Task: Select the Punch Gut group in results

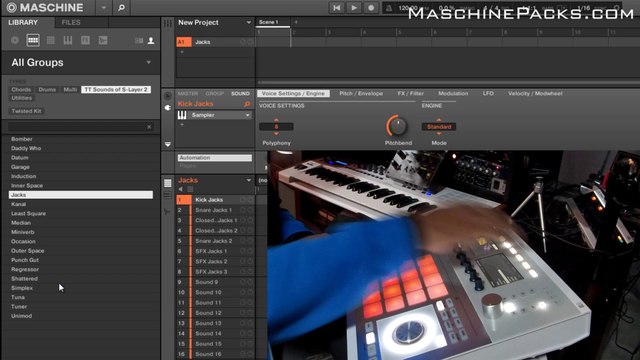Action: (81, 260)
